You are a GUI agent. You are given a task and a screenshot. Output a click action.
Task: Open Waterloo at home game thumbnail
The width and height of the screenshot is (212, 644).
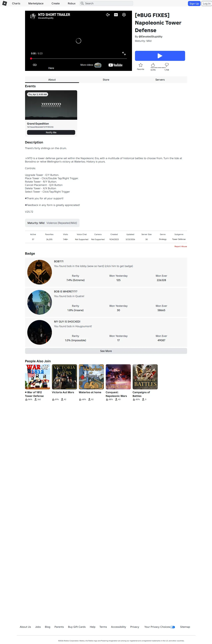pyautogui.click(x=91, y=377)
